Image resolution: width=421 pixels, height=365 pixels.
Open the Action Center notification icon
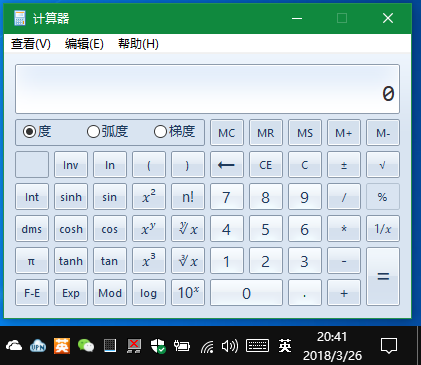[389, 346]
